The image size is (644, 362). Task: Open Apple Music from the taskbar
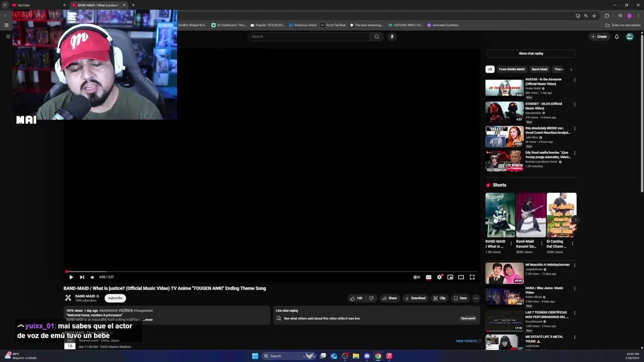pos(389,356)
